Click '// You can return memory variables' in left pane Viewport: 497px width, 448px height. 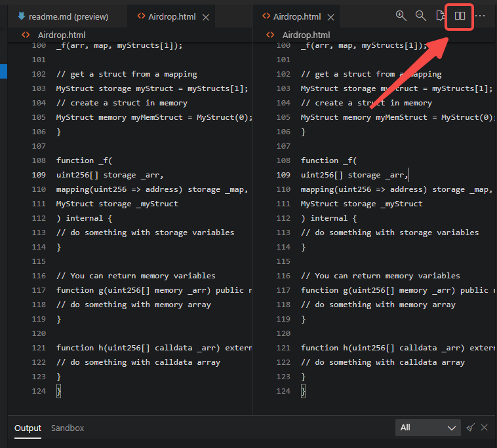136,276
